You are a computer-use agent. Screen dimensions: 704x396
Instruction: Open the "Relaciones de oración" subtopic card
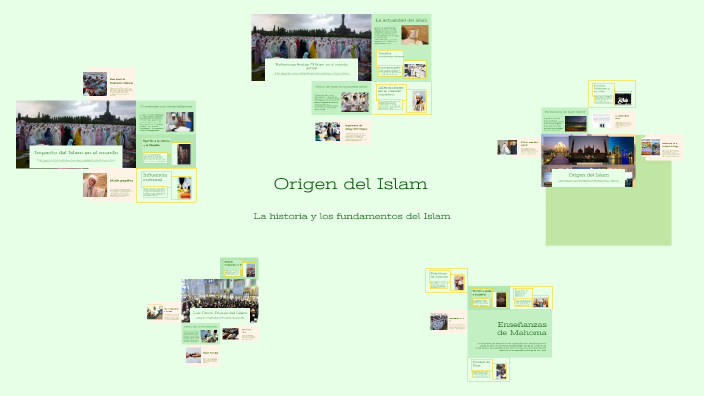point(446,280)
